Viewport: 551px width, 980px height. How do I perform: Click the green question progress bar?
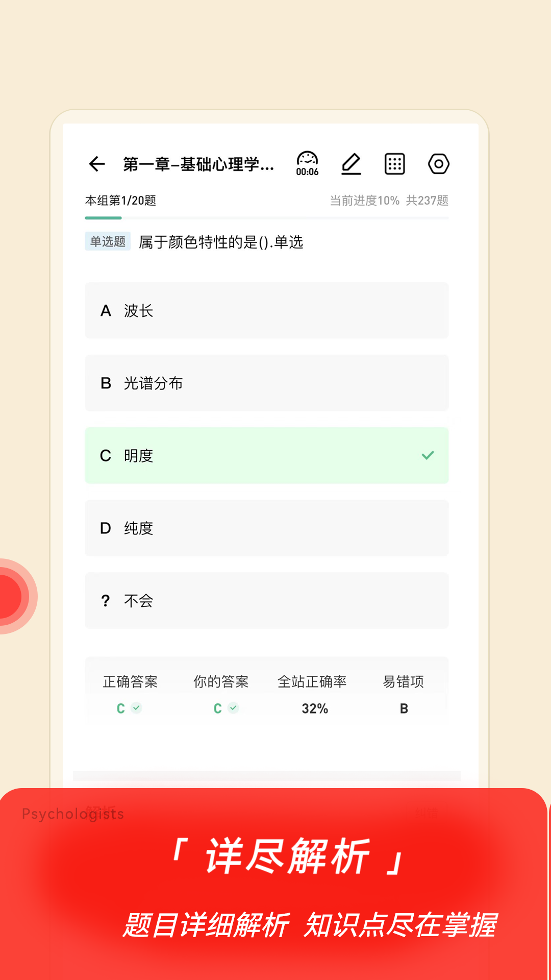tap(104, 218)
